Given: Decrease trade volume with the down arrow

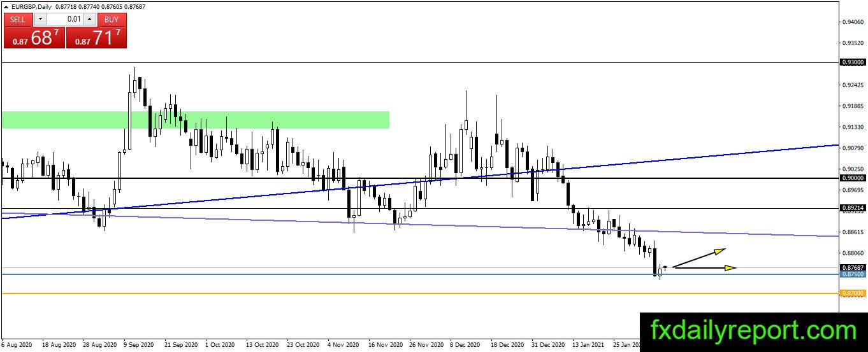Looking at the screenshot, I should (x=40, y=20).
